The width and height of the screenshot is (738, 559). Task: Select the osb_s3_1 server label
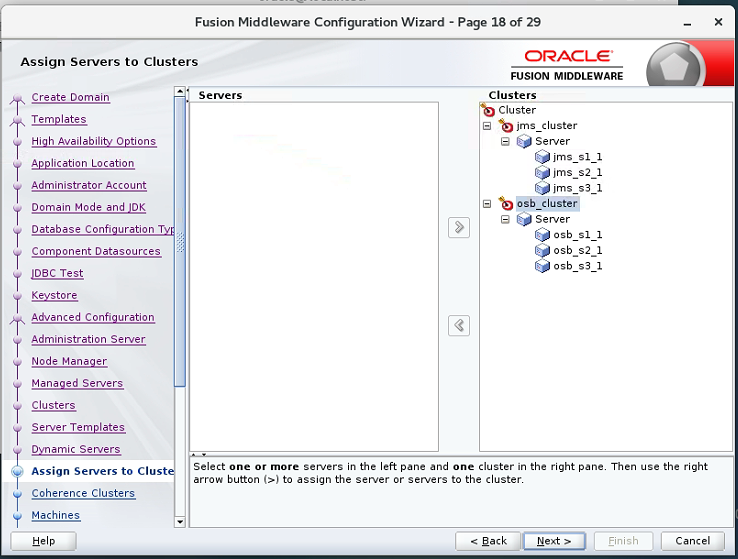click(578, 266)
